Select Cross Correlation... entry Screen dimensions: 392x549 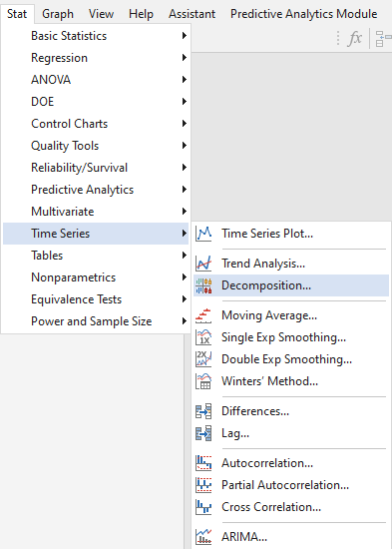pos(291,507)
